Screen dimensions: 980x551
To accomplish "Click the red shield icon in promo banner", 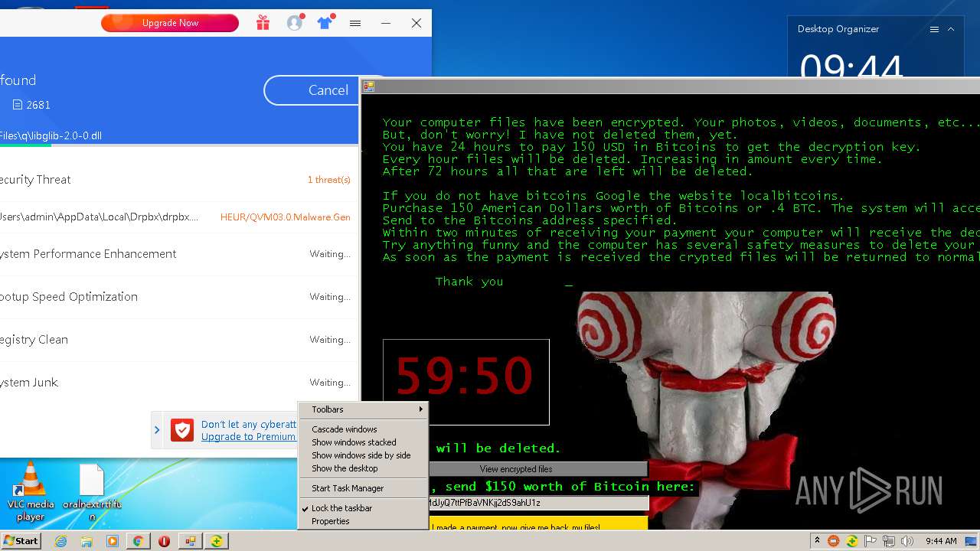I will tap(181, 430).
